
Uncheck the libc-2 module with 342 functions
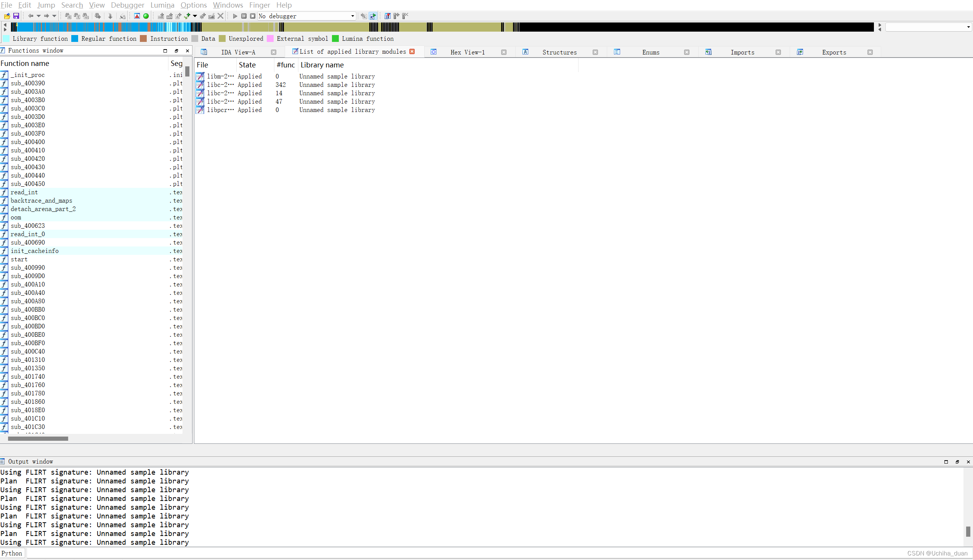point(200,85)
